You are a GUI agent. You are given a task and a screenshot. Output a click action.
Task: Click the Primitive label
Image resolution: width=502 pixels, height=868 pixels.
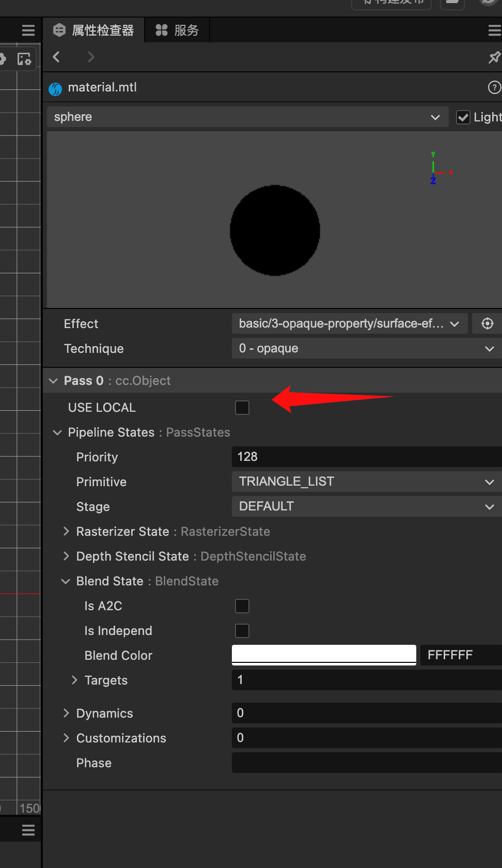(101, 482)
